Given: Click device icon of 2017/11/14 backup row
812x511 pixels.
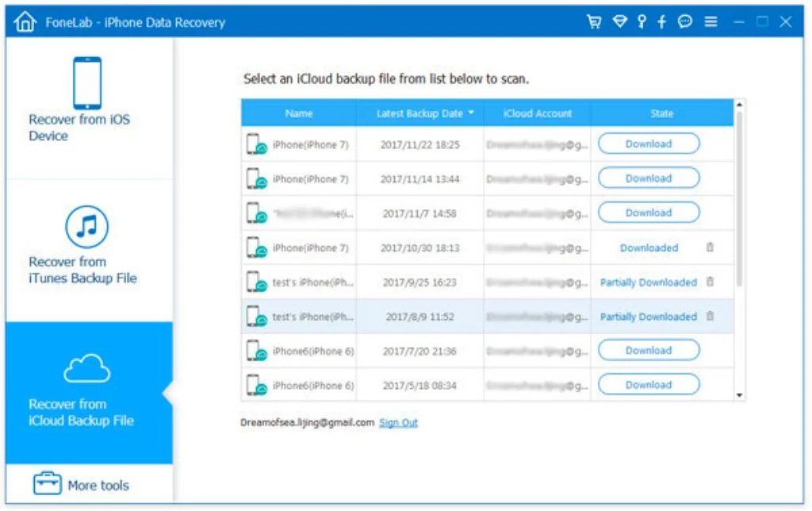Looking at the screenshot, I should [x=256, y=179].
